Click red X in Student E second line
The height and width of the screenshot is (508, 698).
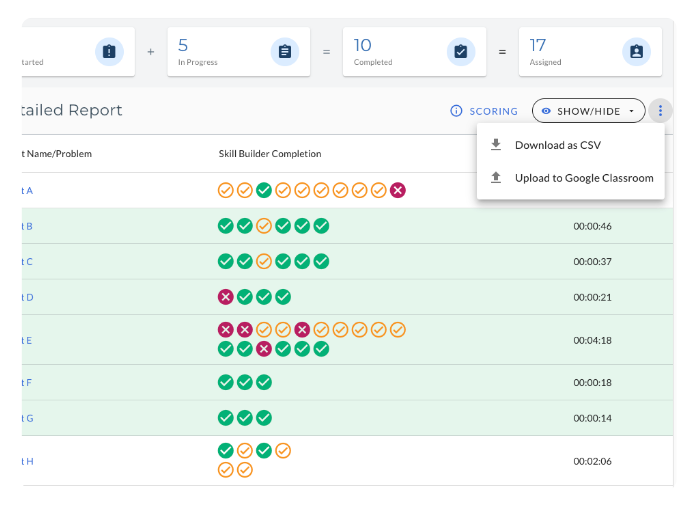(264, 349)
